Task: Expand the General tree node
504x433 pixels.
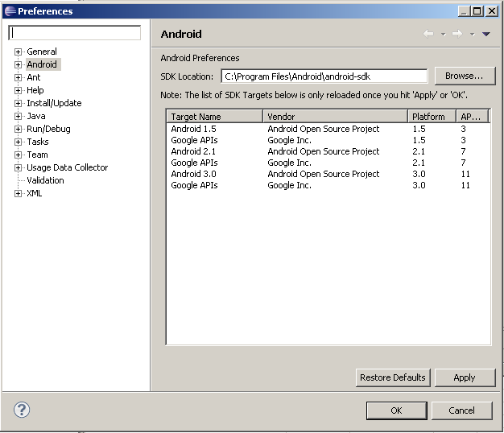Action: [x=18, y=52]
